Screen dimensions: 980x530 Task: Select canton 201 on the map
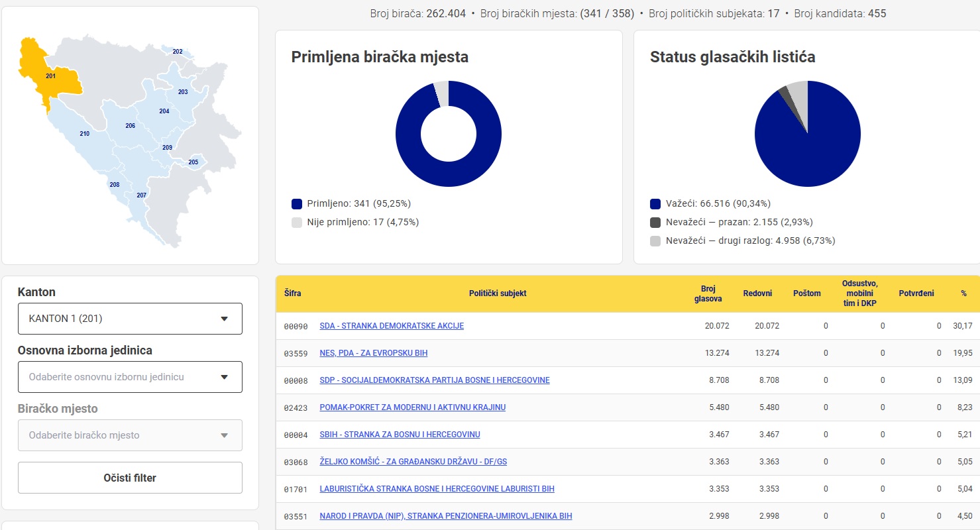51,76
